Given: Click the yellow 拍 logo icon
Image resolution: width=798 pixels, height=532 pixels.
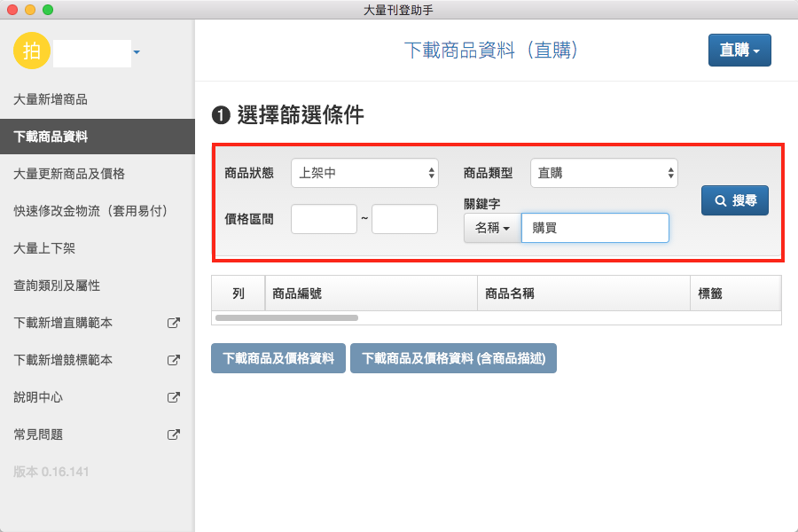Looking at the screenshot, I should point(32,51).
